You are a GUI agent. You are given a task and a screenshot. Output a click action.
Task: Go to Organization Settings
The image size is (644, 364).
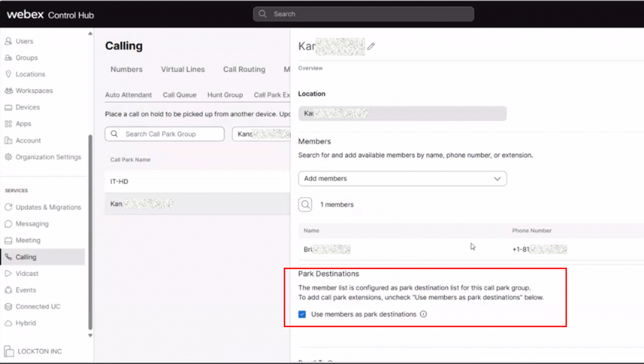tap(48, 157)
